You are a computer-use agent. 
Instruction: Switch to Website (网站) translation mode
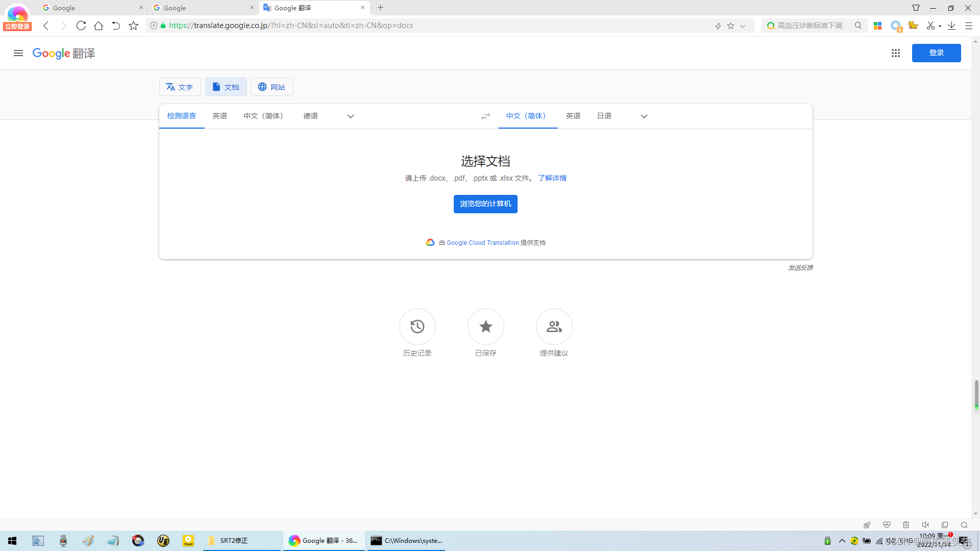pos(272,87)
